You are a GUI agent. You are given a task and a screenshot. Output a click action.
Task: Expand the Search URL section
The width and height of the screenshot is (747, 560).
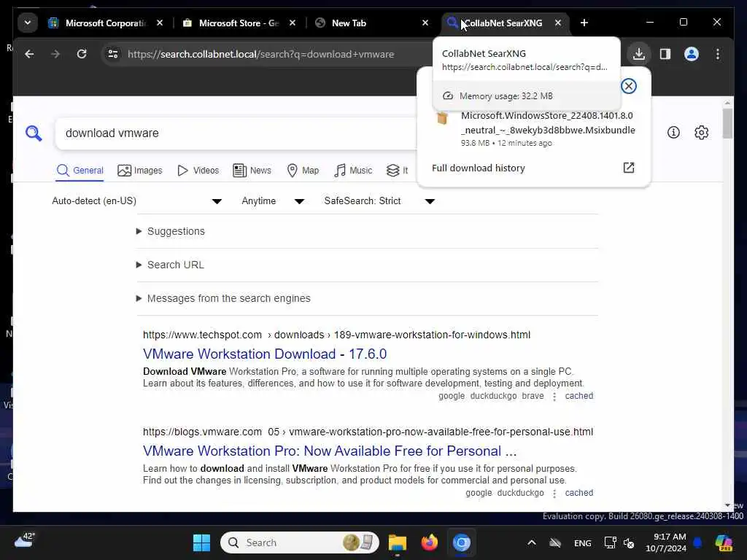tap(170, 265)
